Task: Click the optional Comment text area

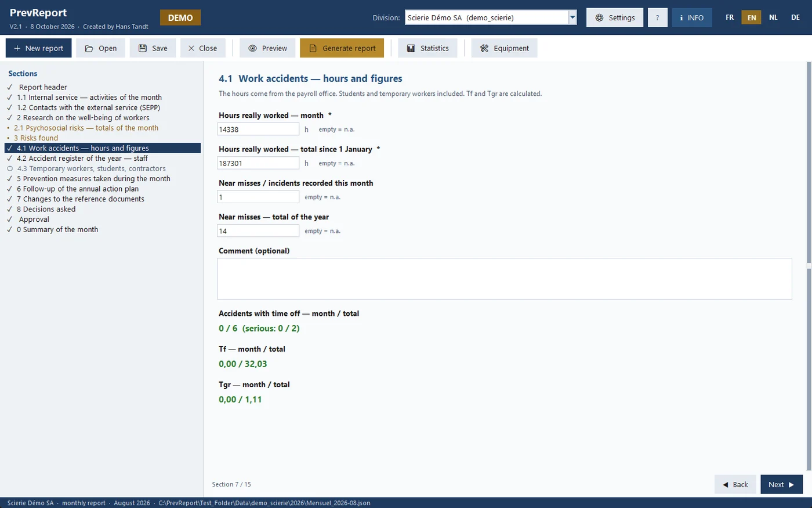Action: pyautogui.click(x=505, y=279)
